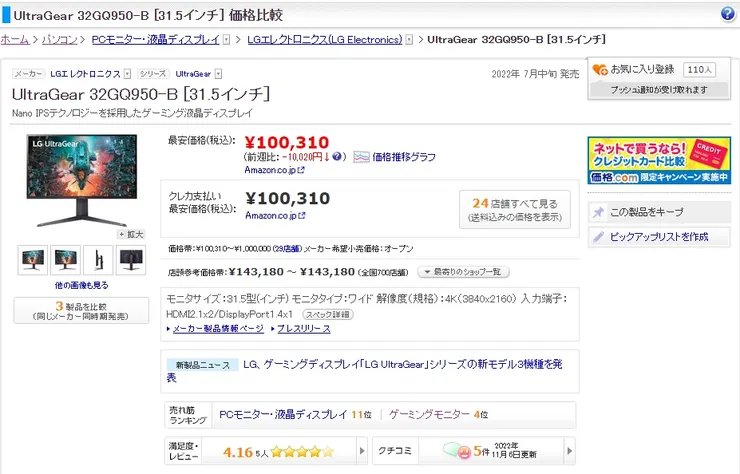Click the 23店舗 link in price range
Image resolution: width=740 pixels, height=474 pixels.
(x=287, y=248)
